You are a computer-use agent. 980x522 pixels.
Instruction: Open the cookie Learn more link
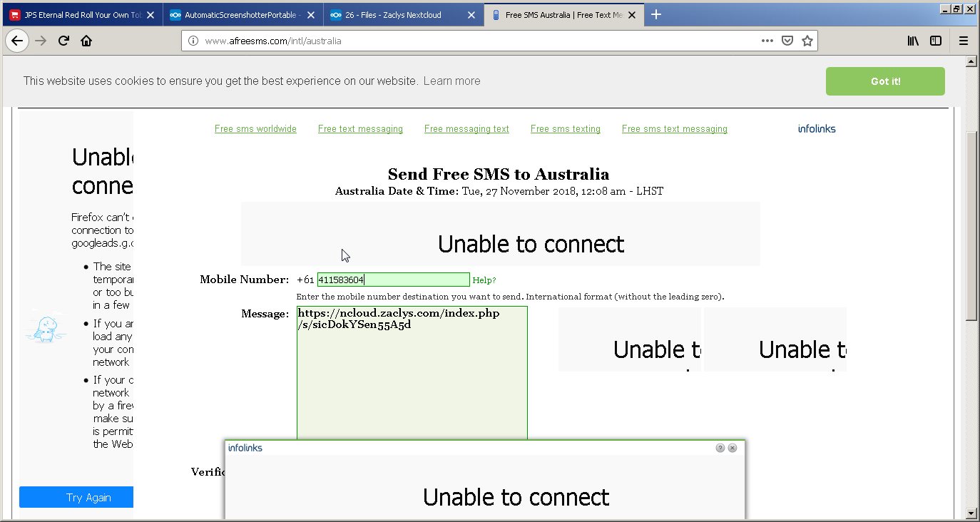click(x=451, y=81)
